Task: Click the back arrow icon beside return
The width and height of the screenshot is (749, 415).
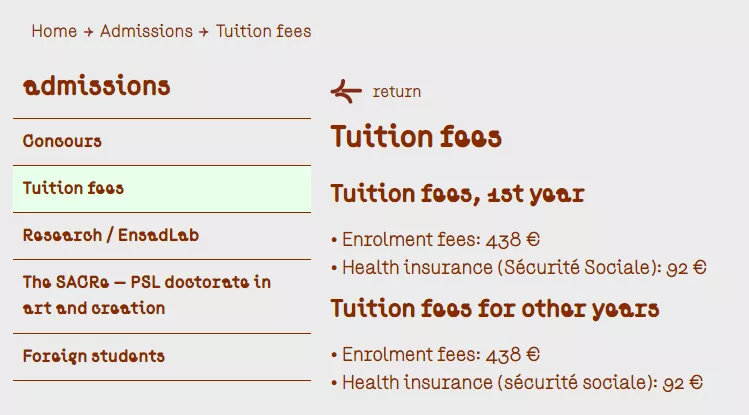Action: [x=345, y=92]
